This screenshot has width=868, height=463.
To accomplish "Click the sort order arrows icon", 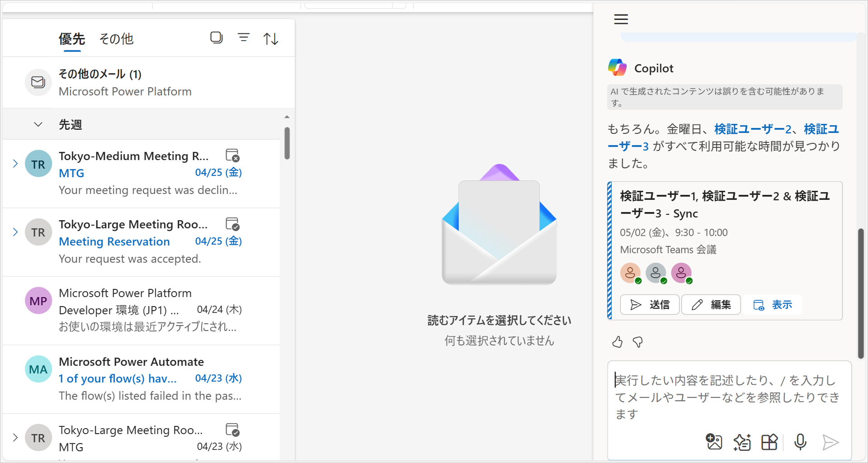I will tap(271, 38).
